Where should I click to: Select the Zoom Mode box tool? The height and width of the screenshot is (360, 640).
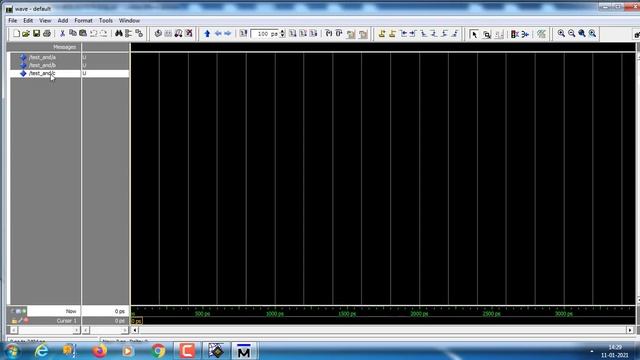pyautogui.click(x=487, y=34)
